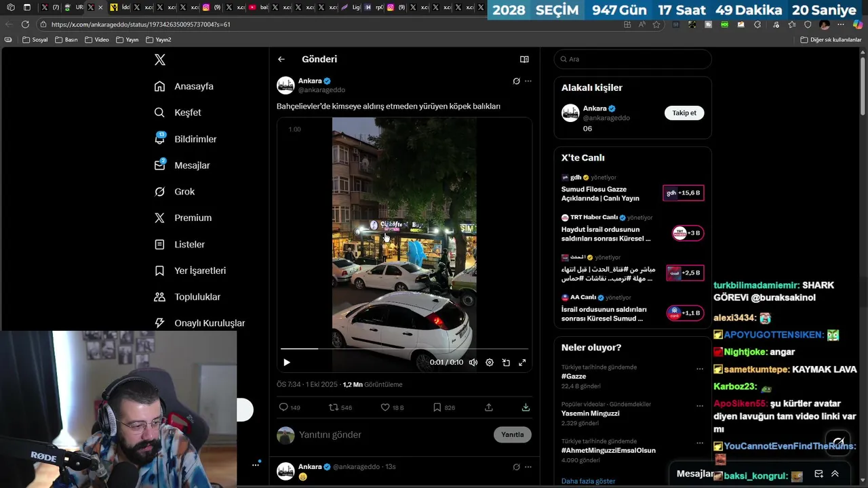The height and width of the screenshot is (488, 868).
Task: Play the video with the play button
Action: 286,363
